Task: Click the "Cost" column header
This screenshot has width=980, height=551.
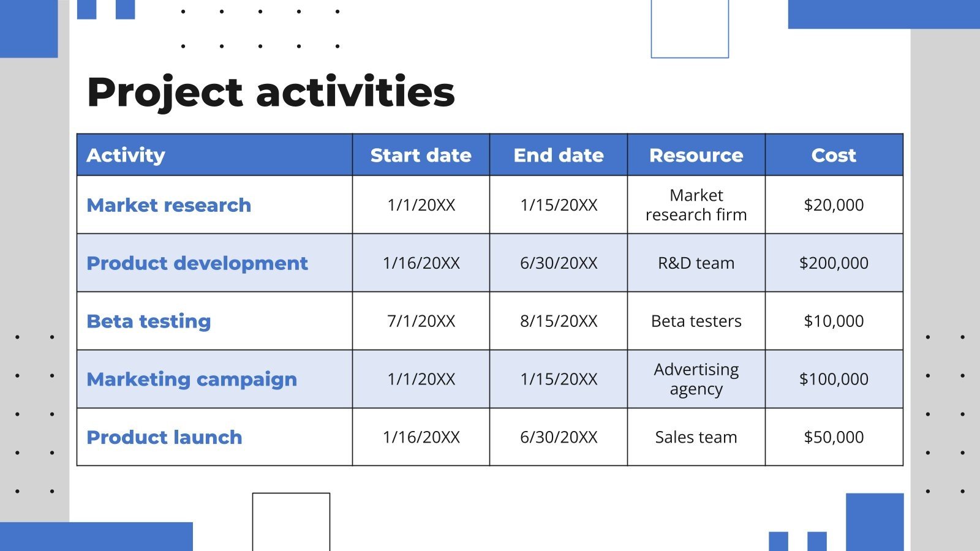Action: pyautogui.click(x=834, y=155)
